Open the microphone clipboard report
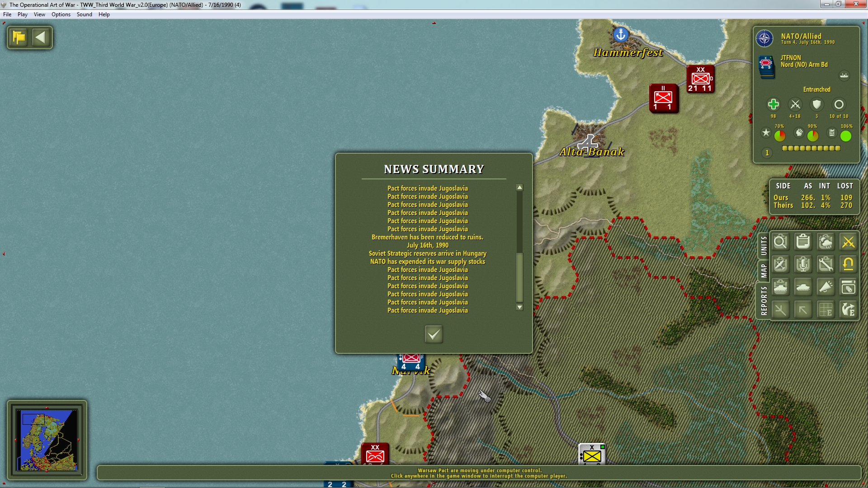The width and height of the screenshot is (868, 488). (803, 264)
